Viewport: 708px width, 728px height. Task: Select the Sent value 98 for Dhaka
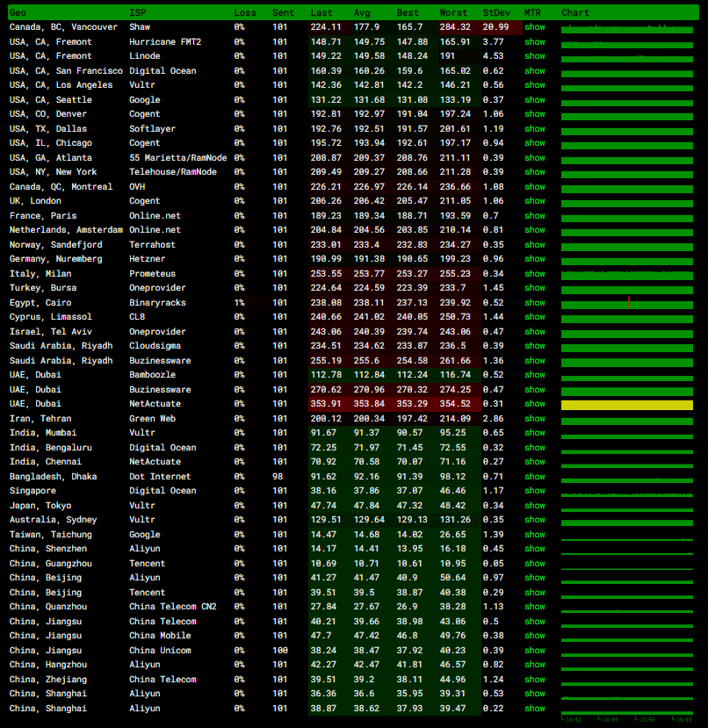click(x=278, y=476)
